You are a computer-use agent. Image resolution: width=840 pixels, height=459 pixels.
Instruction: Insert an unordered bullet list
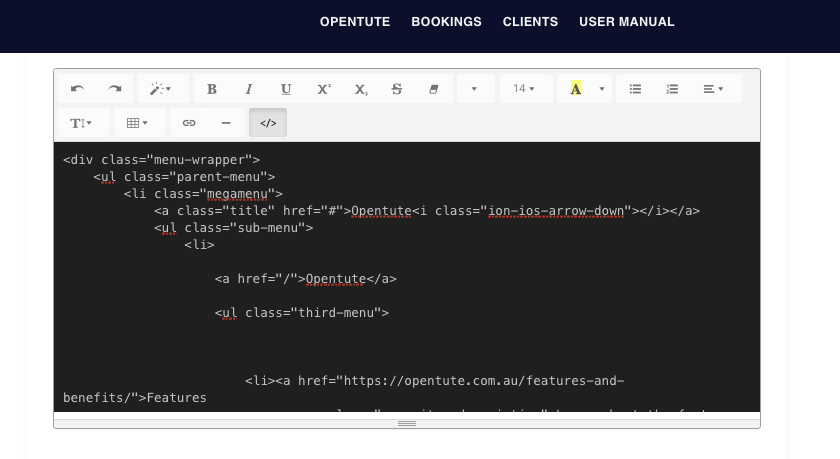635,89
